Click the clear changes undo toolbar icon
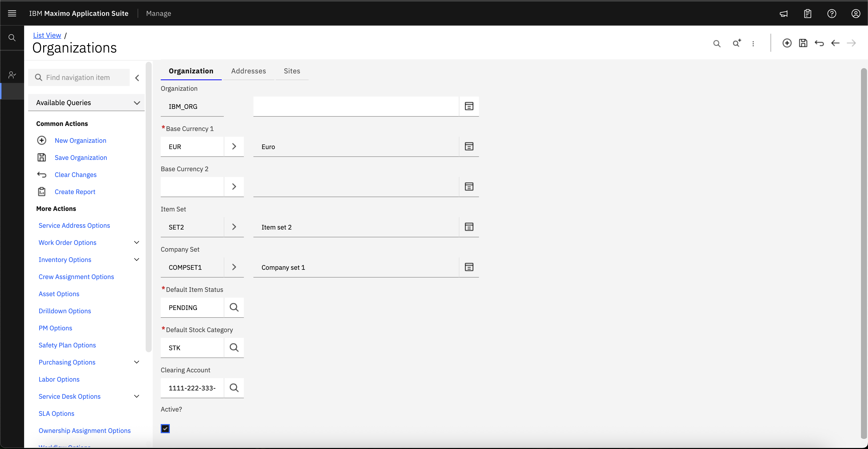 (819, 43)
